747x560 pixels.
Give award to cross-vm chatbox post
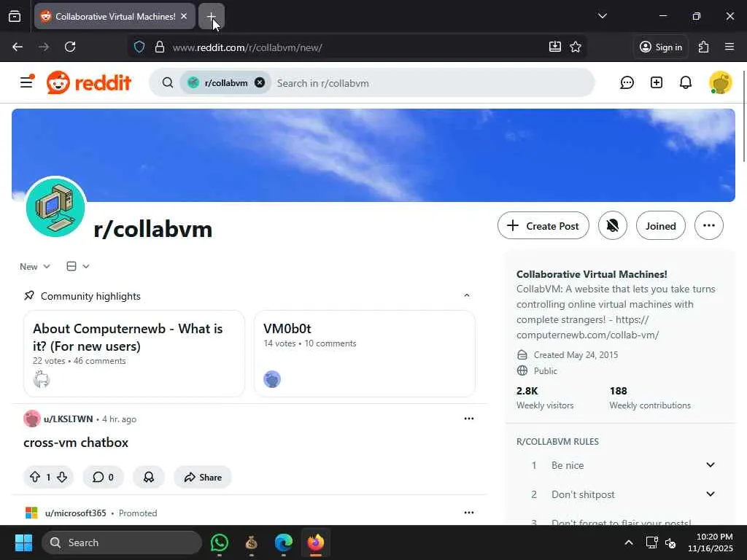[x=149, y=477]
